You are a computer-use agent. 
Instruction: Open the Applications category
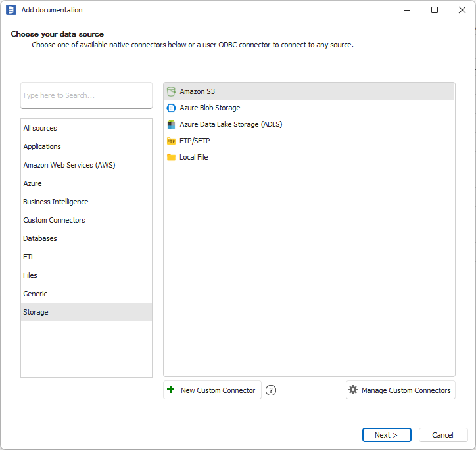click(x=86, y=146)
